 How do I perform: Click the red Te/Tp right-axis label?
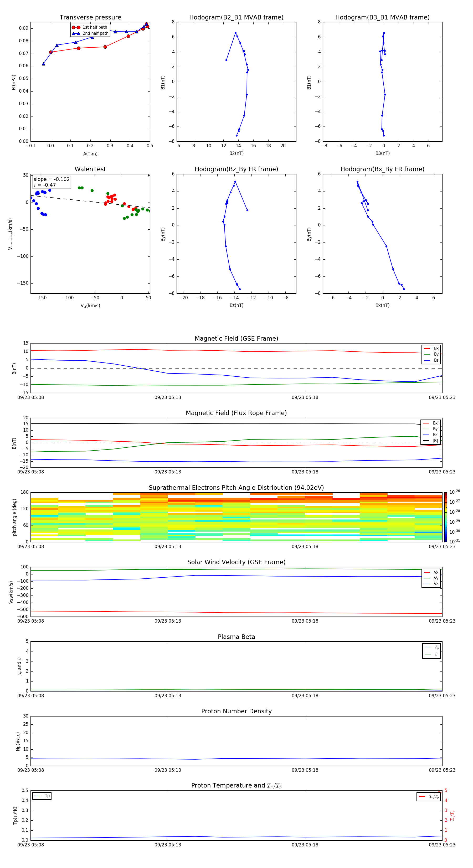click(453, 816)
